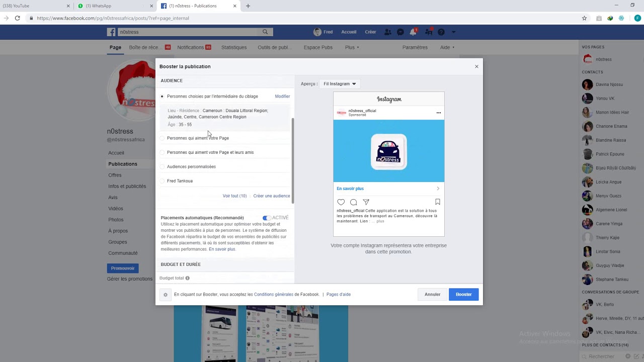Viewport: 644px width, 362px height.
Task: Expand the Aide dropdown
Action: pos(447,47)
